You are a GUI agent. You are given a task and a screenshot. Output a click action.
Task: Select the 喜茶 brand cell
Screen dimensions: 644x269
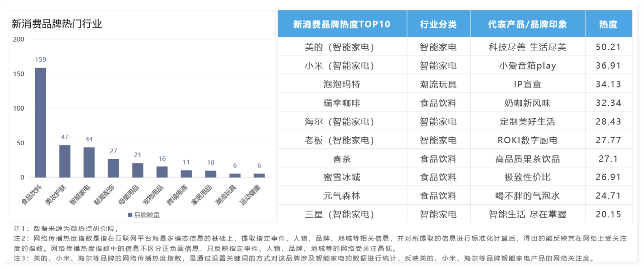click(342, 158)
